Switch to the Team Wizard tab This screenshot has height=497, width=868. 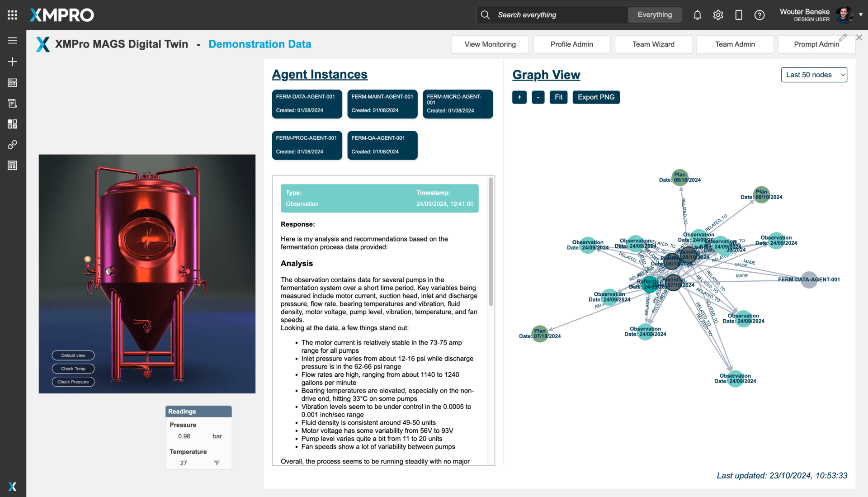tap(653, 44)
